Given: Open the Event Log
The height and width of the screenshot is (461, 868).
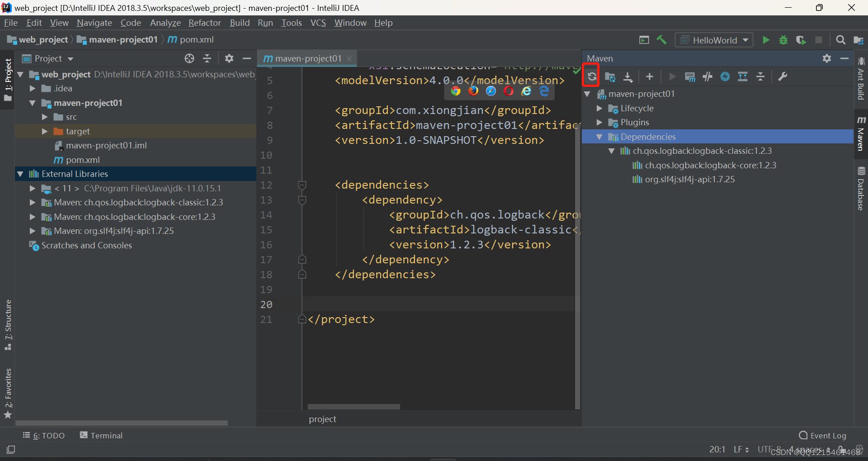Looking at the screenshot, I should [823, 436].
